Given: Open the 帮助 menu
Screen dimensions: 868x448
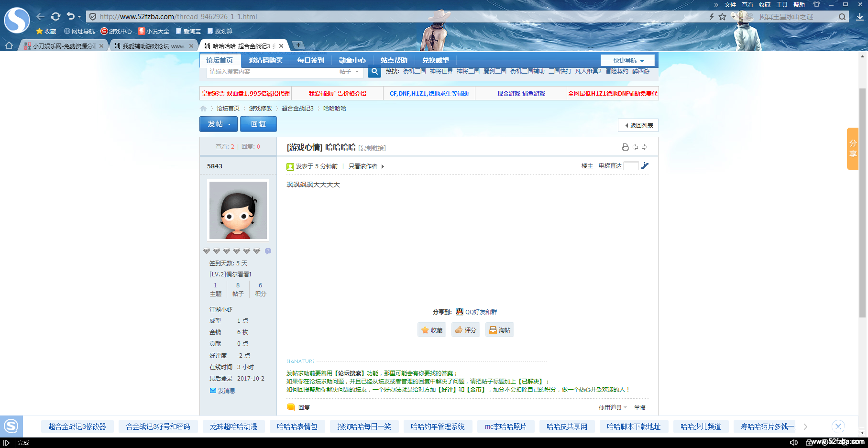Looking at the screenshot, I should 799,5.
